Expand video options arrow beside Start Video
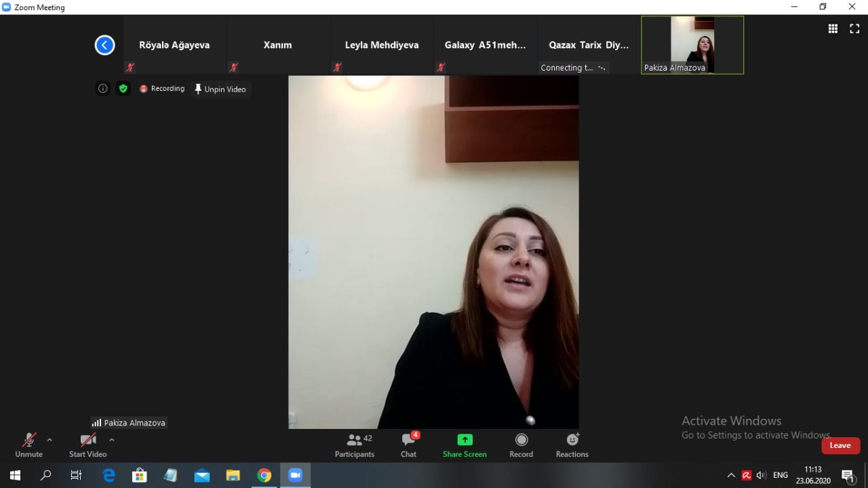This screenshot has width=868, height=488. (x=112, y=440)
